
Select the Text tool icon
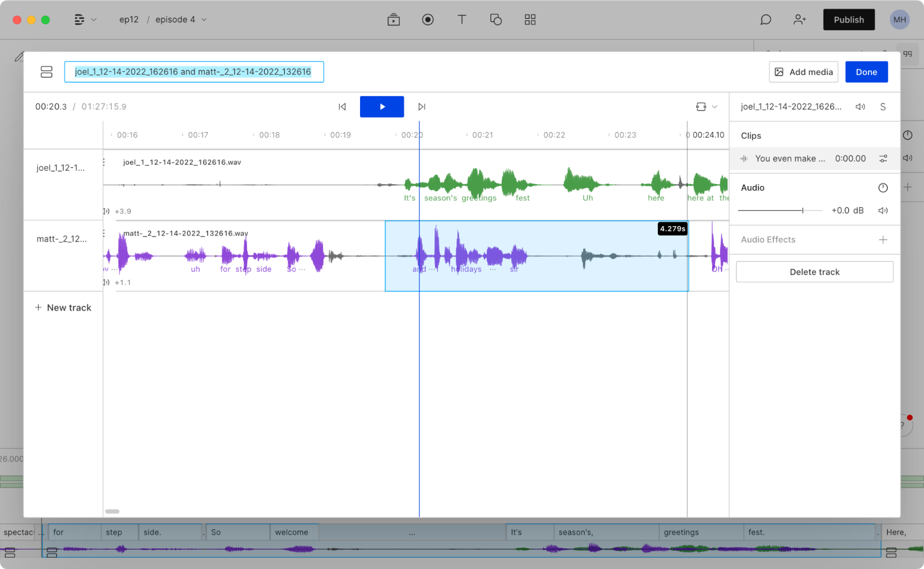pos(461,19)
